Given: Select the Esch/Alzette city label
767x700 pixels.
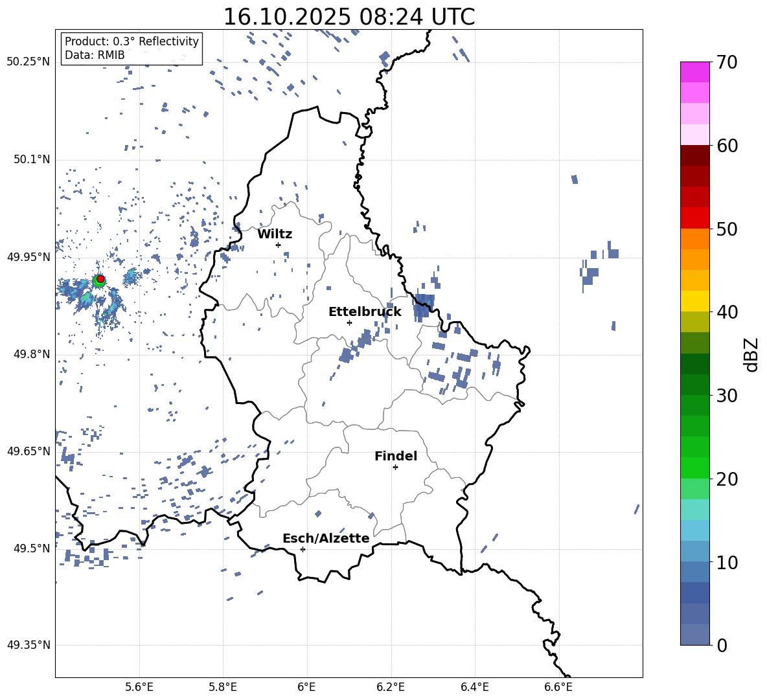Looking at the screenshot, I should pyautogui.click(x=326, y=538).
